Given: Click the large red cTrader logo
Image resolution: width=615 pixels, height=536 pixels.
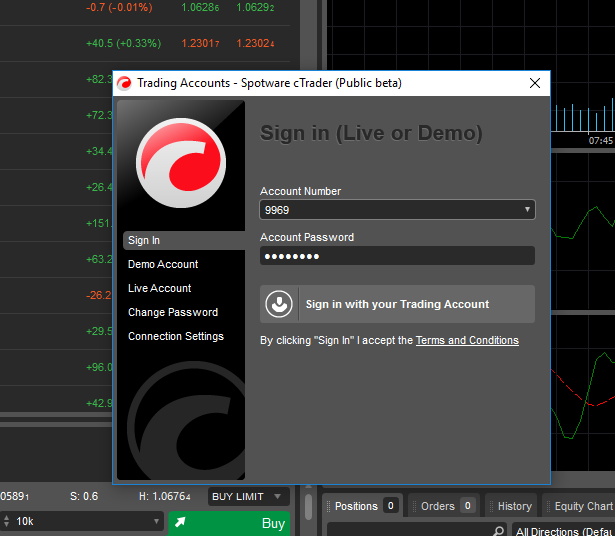Looking at the screenshot, I should [x=181, y=163].
